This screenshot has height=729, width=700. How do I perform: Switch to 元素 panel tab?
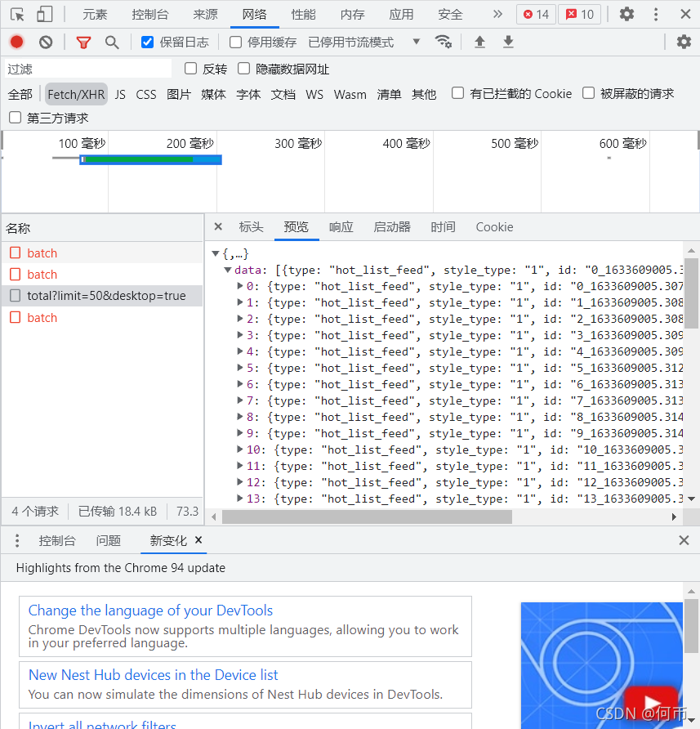[96, 15]
